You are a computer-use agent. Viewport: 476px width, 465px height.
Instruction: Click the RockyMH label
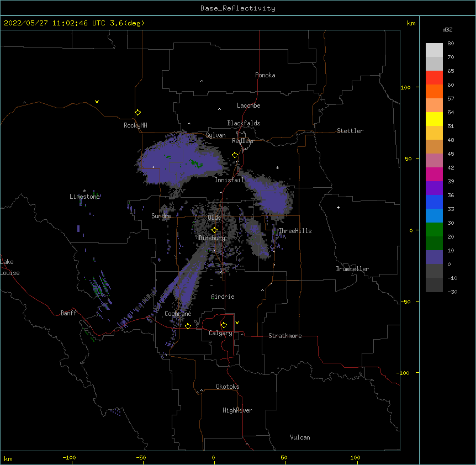pyautogui.click(x=135, y=125)
